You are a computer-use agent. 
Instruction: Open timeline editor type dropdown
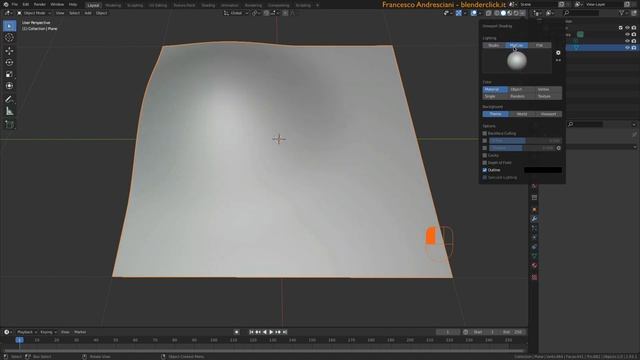[x=8, y=332]
